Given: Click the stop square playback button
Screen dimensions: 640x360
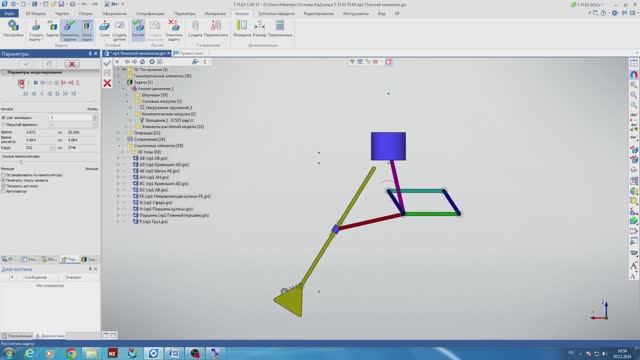Looking at the screenshot, I should coord(36,83).
